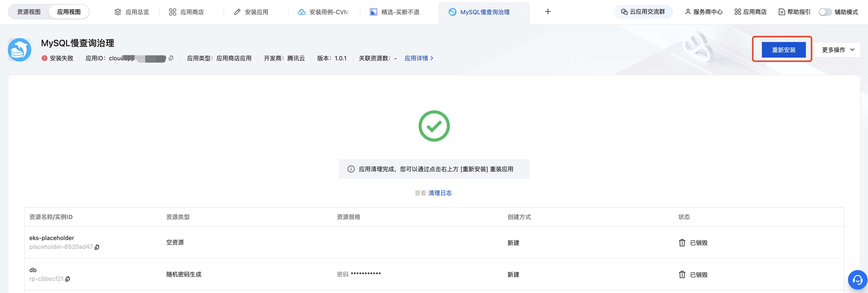This screenshot has width=868, height=293.
Task: Open 云应用交流群 button
Action: tap(643, 12)
